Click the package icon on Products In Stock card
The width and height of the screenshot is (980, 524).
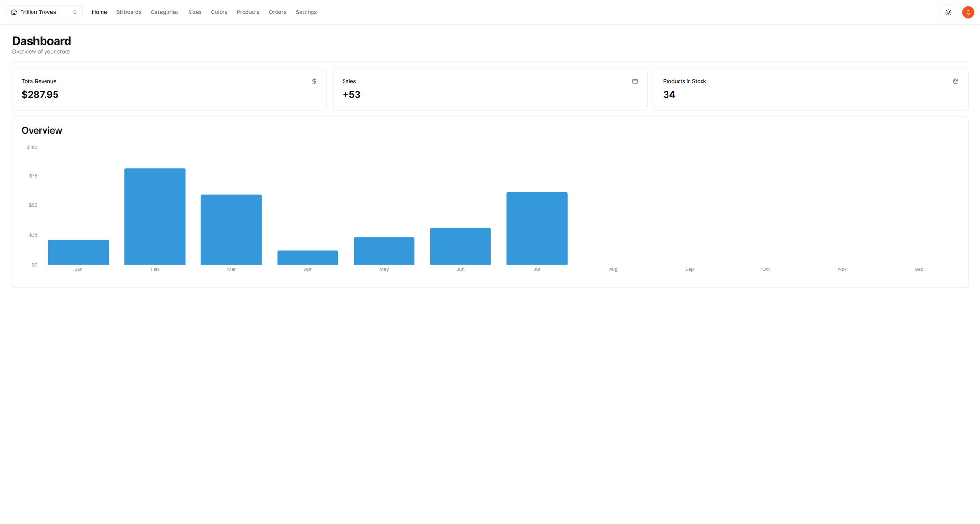(x=956, y=81)
